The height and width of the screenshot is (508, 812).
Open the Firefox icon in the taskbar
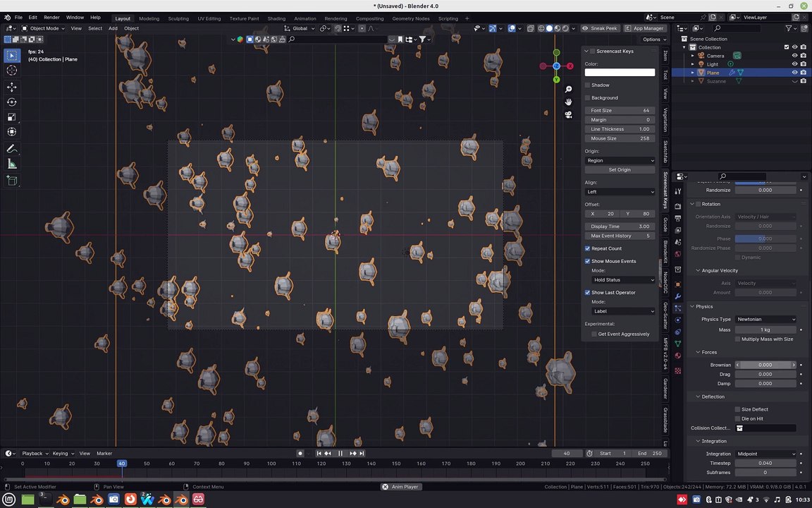130,500
